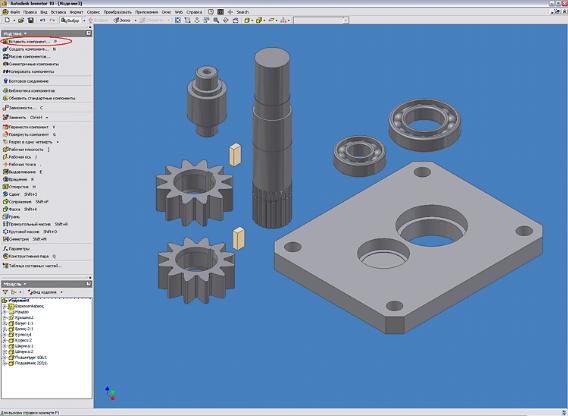
Task: Select the Симметричные компоненты (Mirror Components) tool
Action: (x=31, y=64)
